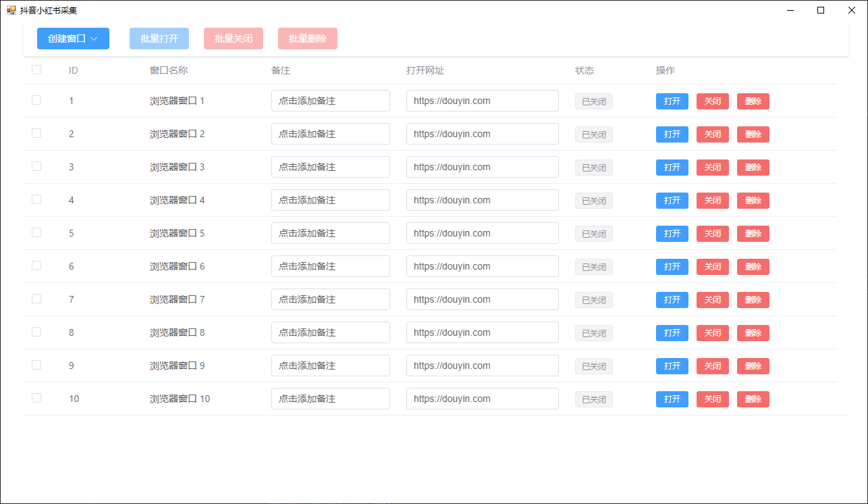Focus the URL field for 浏览器窗口 3
The width and height of the screenshot is (868, 504).
[x=483, y=167]
